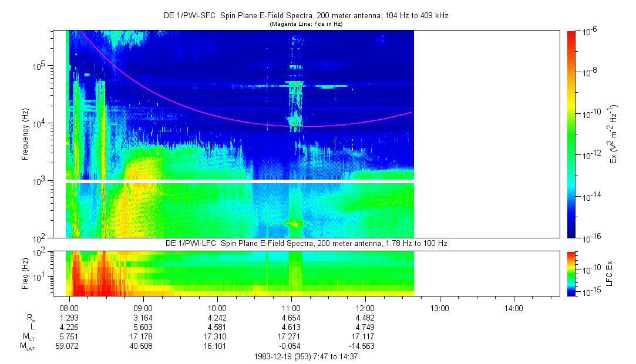Click the MLAT row label
The image size is (636, 364).
pos(26,346)
